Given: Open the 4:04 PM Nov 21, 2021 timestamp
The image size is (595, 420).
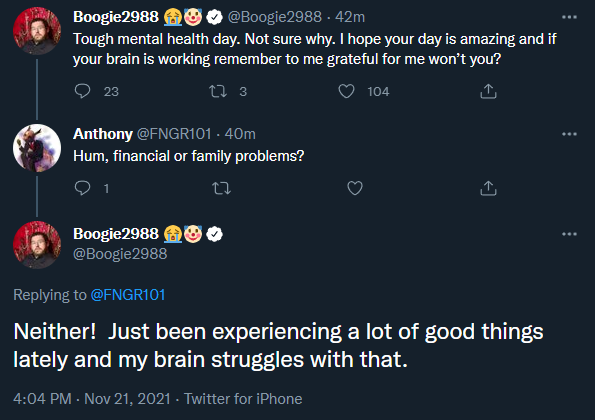Looking at the screenshot, I should tap(92, 399).
